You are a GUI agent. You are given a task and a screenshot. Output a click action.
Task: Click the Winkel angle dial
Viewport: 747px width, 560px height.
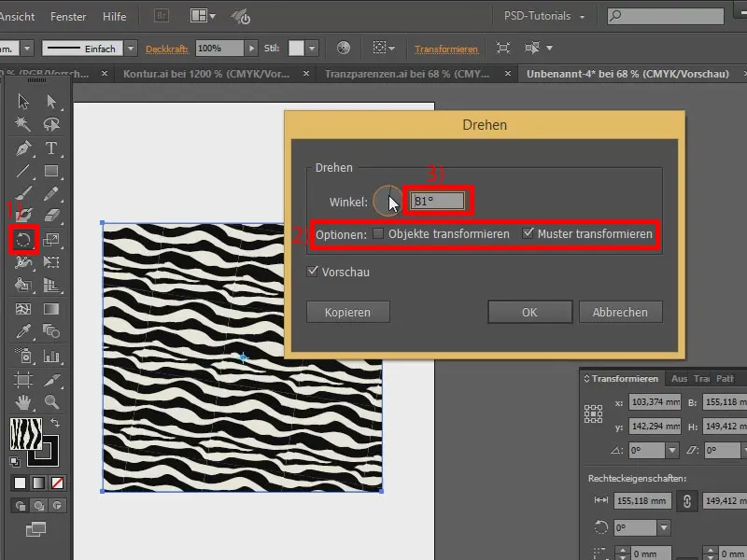coord(388,201)
